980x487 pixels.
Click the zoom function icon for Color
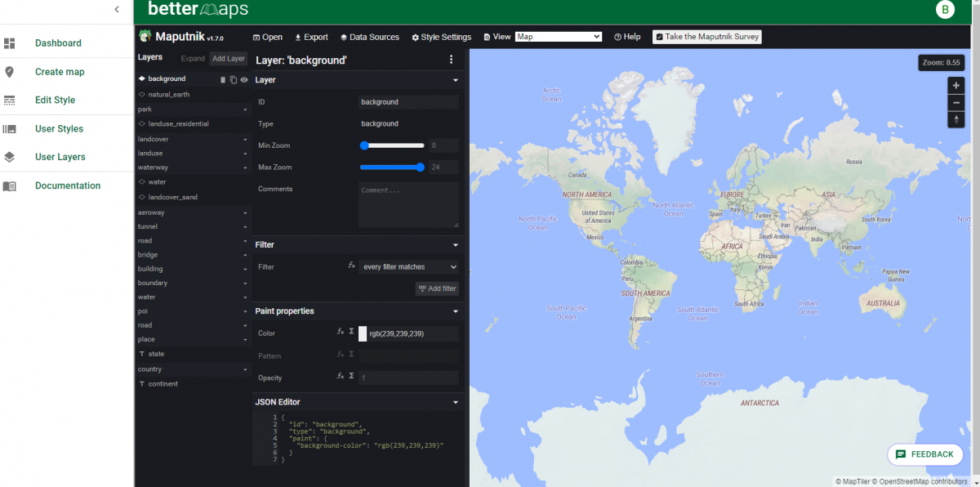(341, 333)
